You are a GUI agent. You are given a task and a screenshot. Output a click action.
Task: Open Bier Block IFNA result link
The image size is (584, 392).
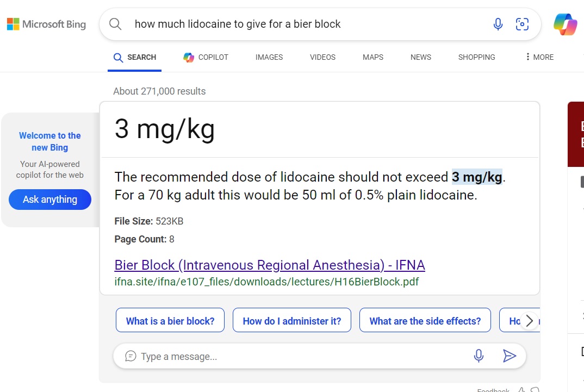270,265
